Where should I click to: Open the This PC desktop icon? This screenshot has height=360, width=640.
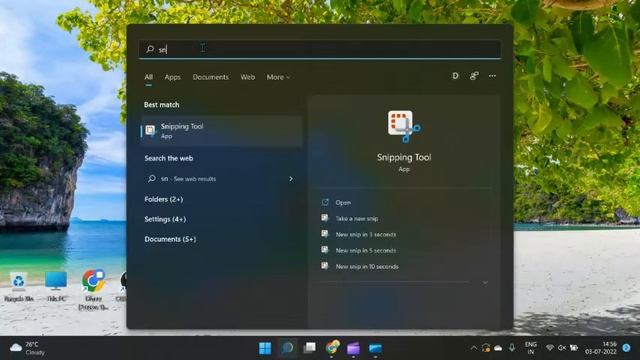pos(56,286)
